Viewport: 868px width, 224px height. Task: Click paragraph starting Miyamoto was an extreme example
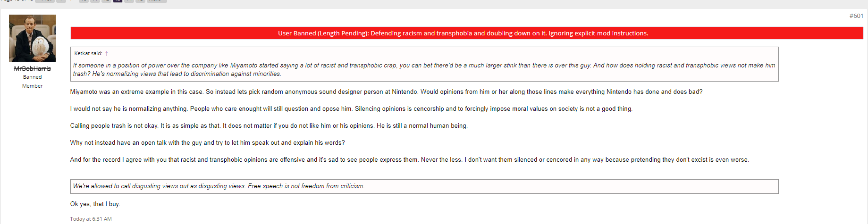click(386, 92)
